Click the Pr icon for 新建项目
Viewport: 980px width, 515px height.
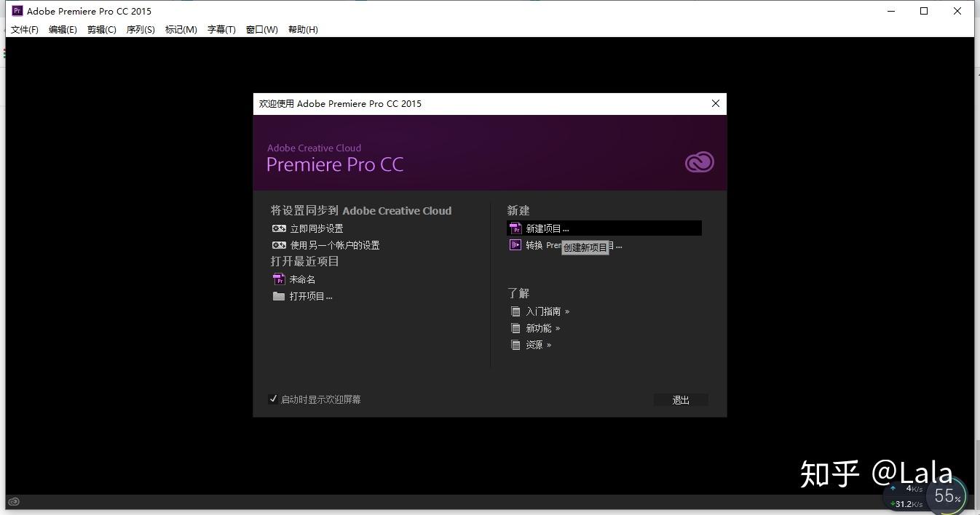pos(515,228)
